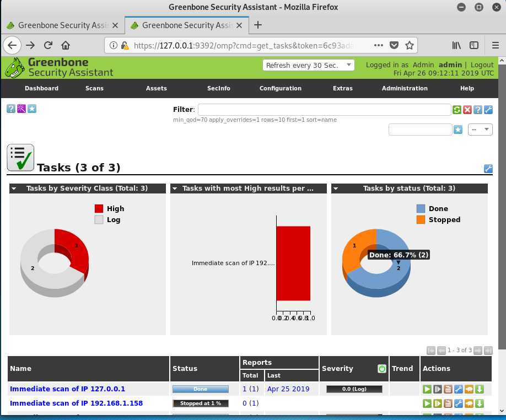The image size is (506, 420).
Task: Open the Administration menu
Action: pyautogui.click(x=405, y=88)
